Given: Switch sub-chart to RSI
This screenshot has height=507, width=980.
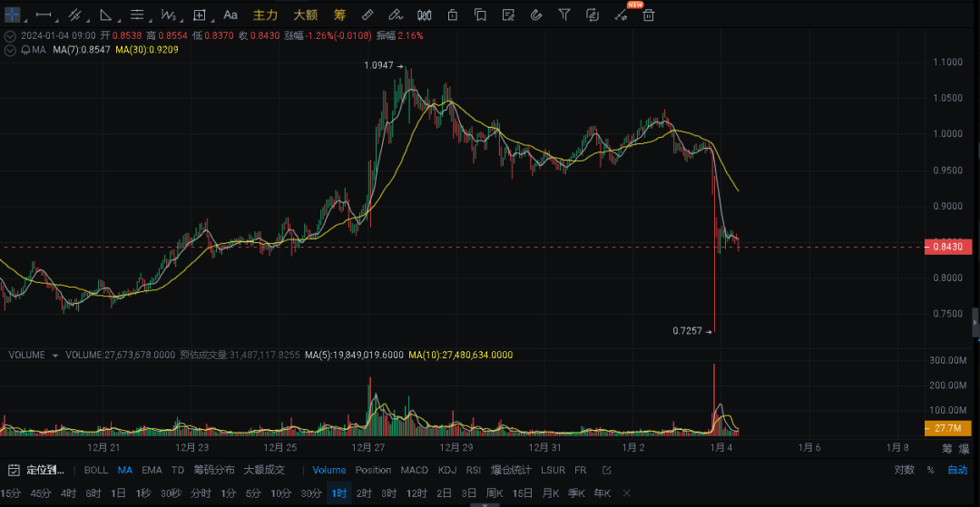Looking at the screenshot, I should tap(474, 470).
